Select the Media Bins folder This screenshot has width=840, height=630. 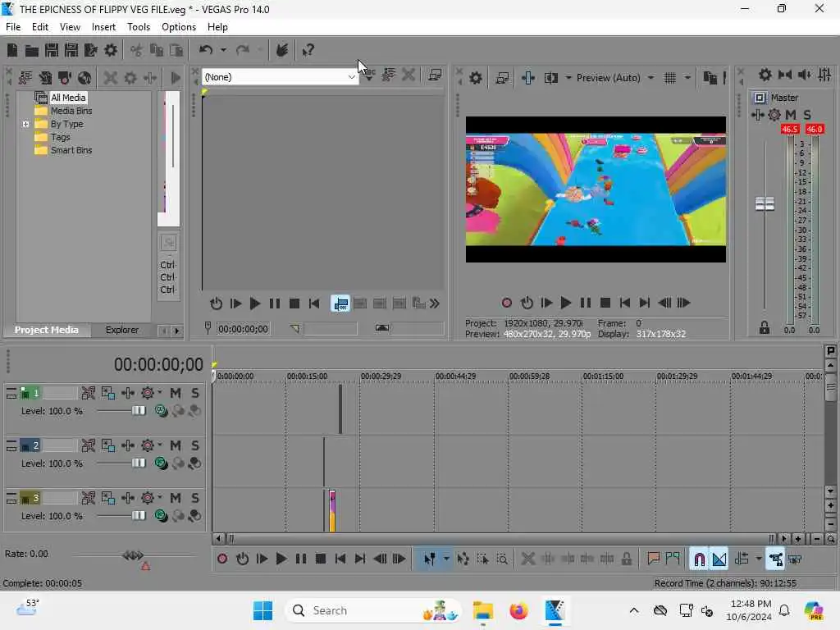pos(71,111)
